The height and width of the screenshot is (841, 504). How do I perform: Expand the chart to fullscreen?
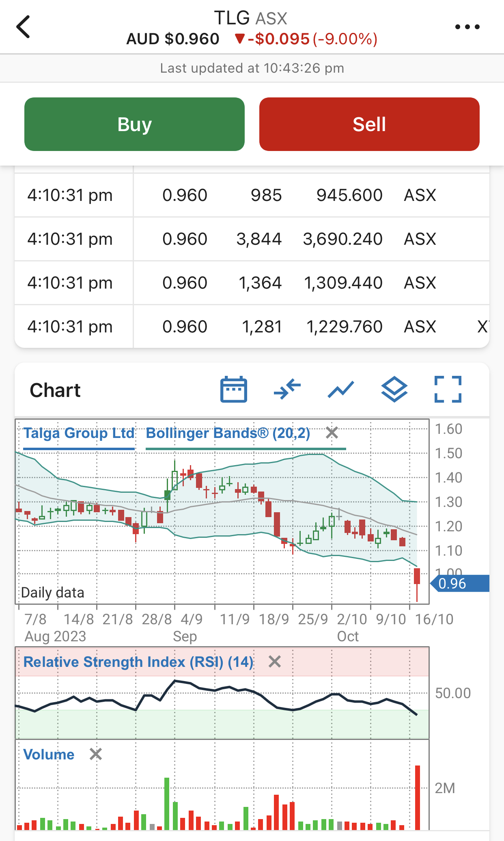click(x=448, y=390)
